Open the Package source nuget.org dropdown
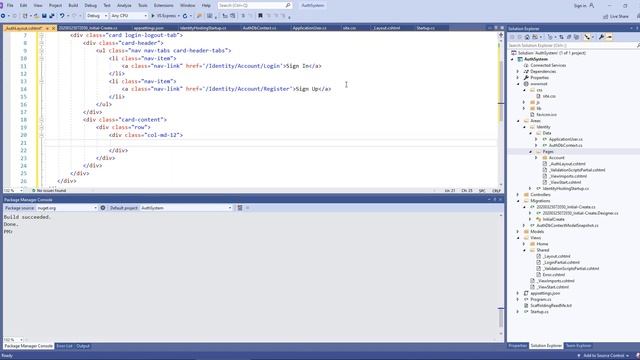The image size is (640, 360). 67,208
